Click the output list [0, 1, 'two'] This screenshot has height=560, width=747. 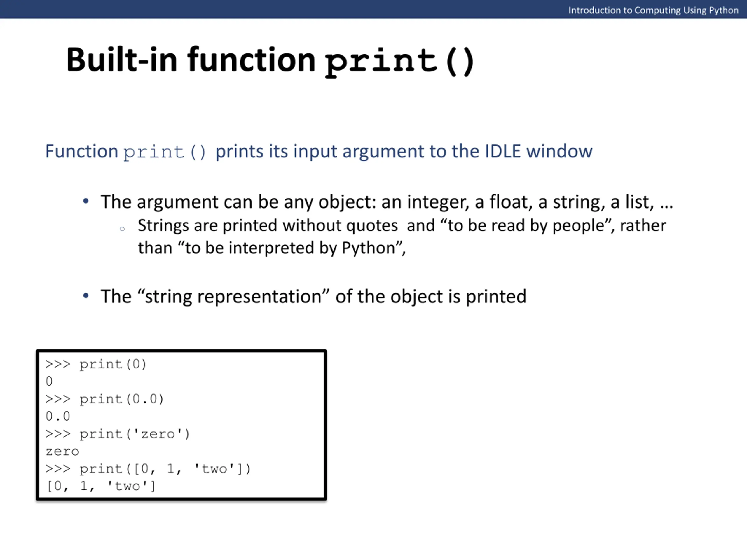101,487
